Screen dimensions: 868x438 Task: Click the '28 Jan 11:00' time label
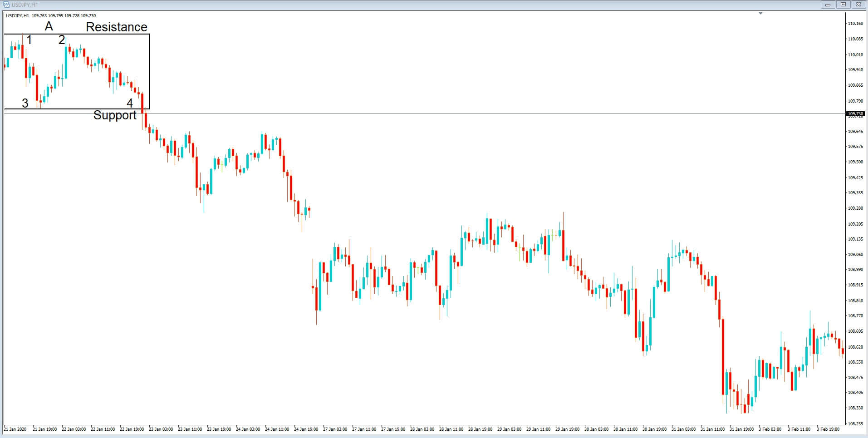click(451, 429)
